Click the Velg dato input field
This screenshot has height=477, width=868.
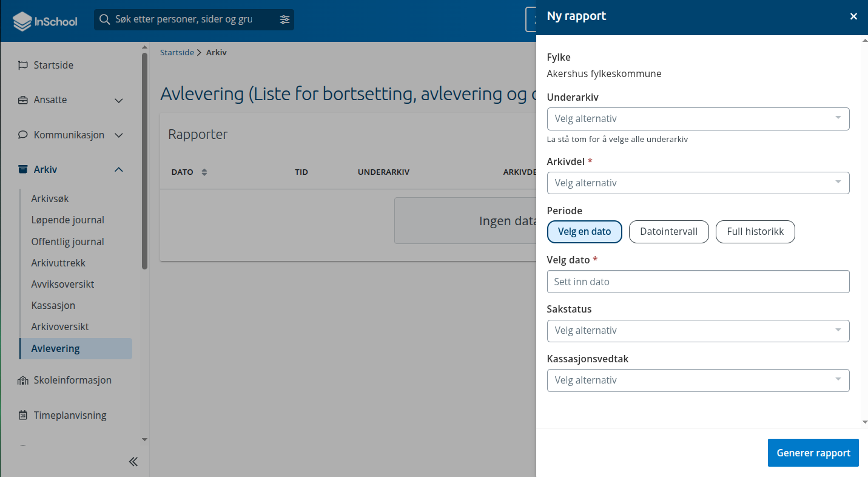[x=698, y=282]
